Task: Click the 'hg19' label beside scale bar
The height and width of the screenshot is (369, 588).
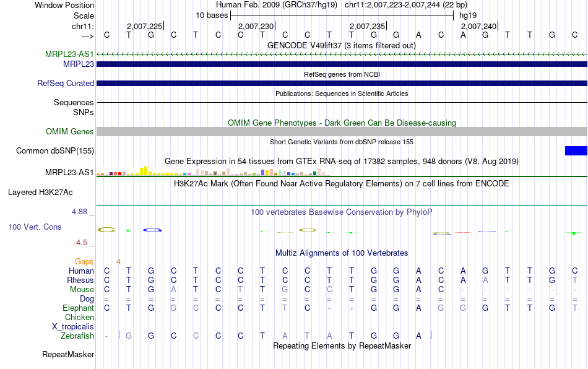Action: [x=468, y=15]
